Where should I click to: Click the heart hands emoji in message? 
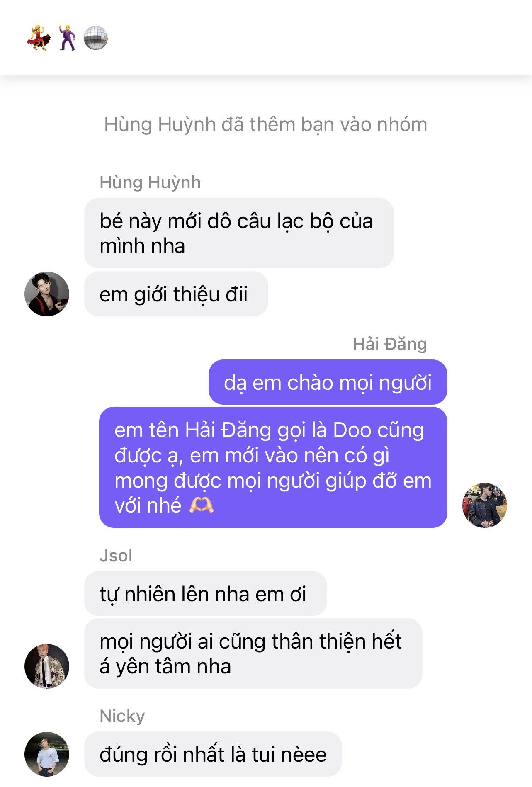[x=202, y=505]
